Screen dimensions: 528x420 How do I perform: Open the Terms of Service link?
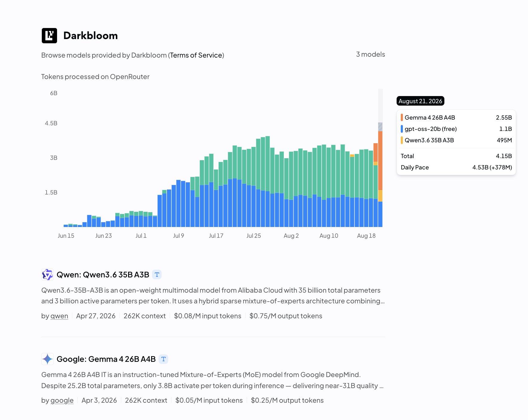coord(196,55)
